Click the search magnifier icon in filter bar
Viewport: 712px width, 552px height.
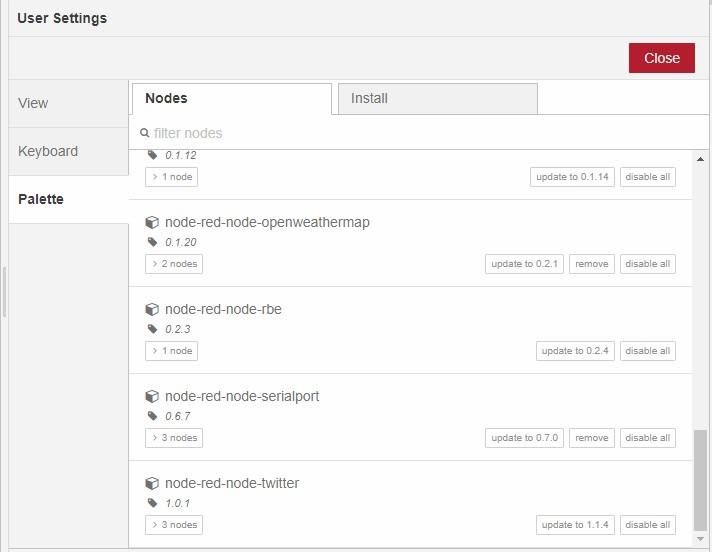144,133
